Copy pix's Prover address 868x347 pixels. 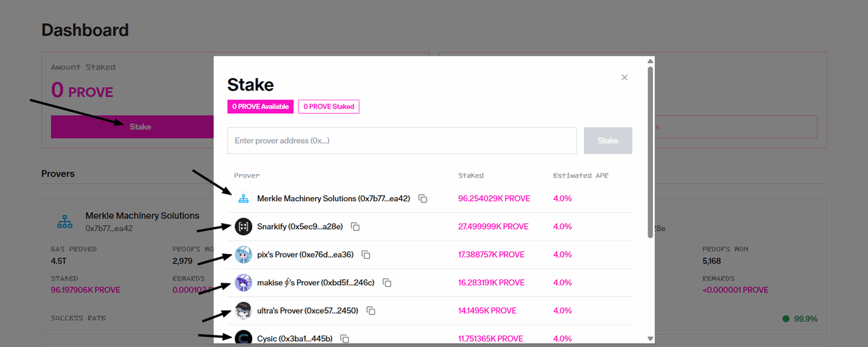[x=366, y=255]
